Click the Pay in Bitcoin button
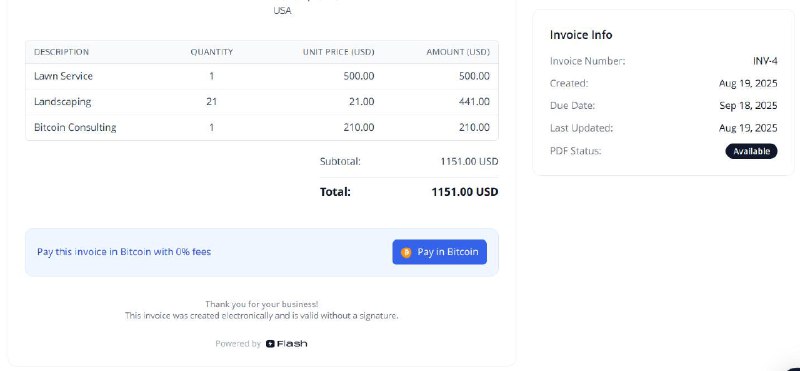800x371 pixels. pyautogui.click(x=439, y=252)
